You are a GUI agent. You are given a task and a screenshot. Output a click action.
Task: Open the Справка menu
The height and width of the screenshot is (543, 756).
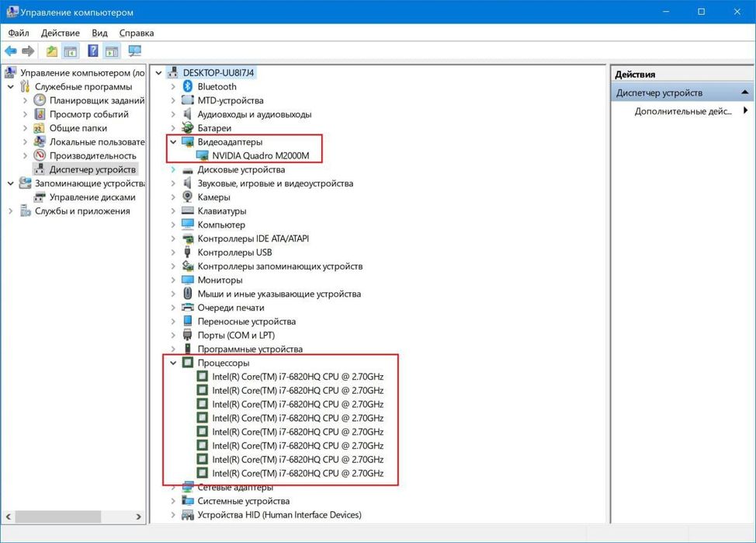137,33
